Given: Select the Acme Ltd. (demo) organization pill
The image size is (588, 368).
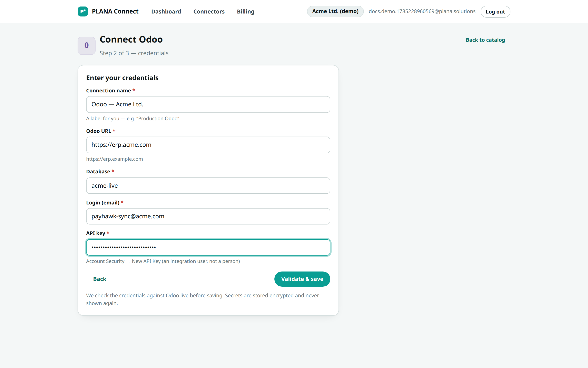Looking at the screenshot, I should (x=335, y=11).
